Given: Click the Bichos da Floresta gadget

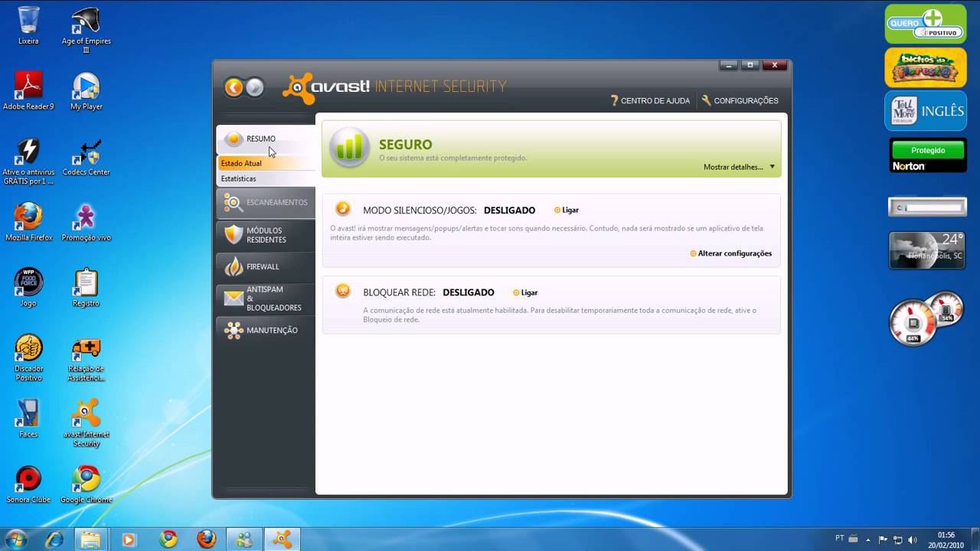Looking at the screenshot, I should [x=926, y=67].
